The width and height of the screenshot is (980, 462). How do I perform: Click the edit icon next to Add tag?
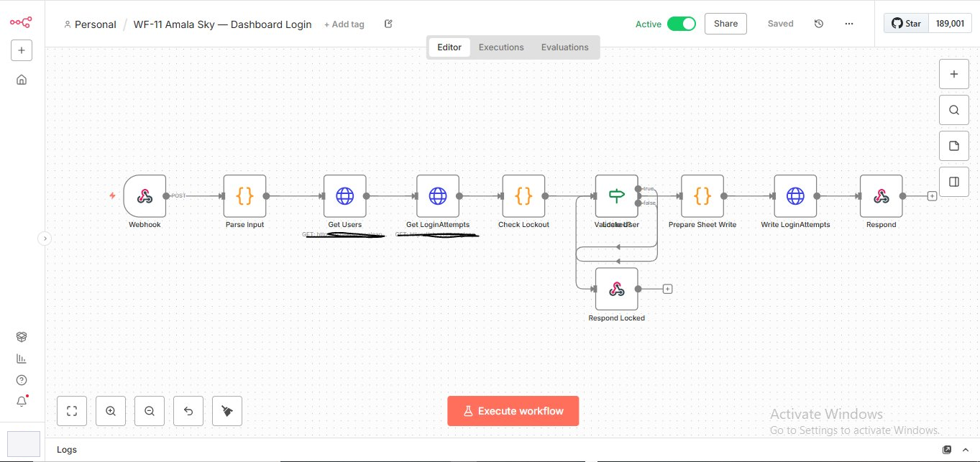tap(388, 24)
